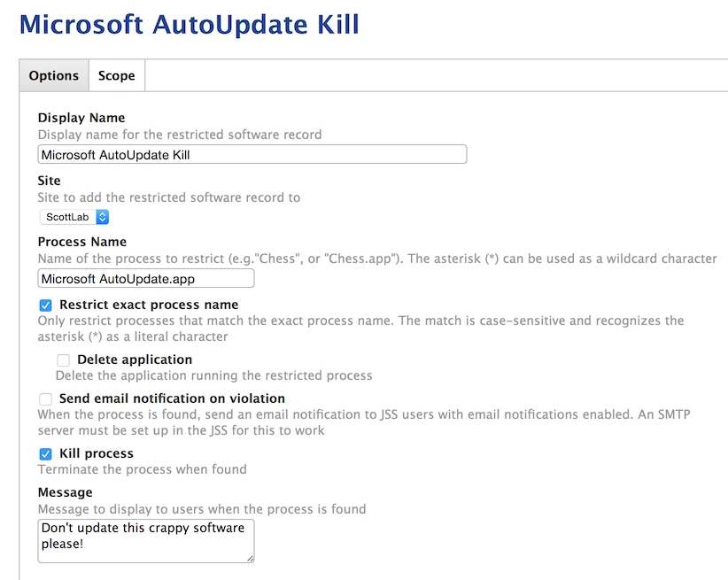Click the Restrict exact process name label
728x580 pixels.
point(149,305)
